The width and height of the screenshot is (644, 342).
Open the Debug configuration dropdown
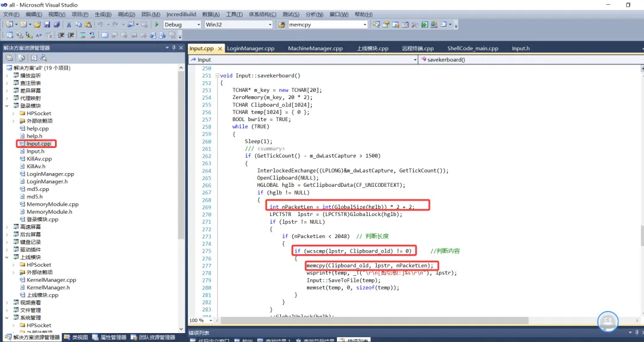[199, 24]
